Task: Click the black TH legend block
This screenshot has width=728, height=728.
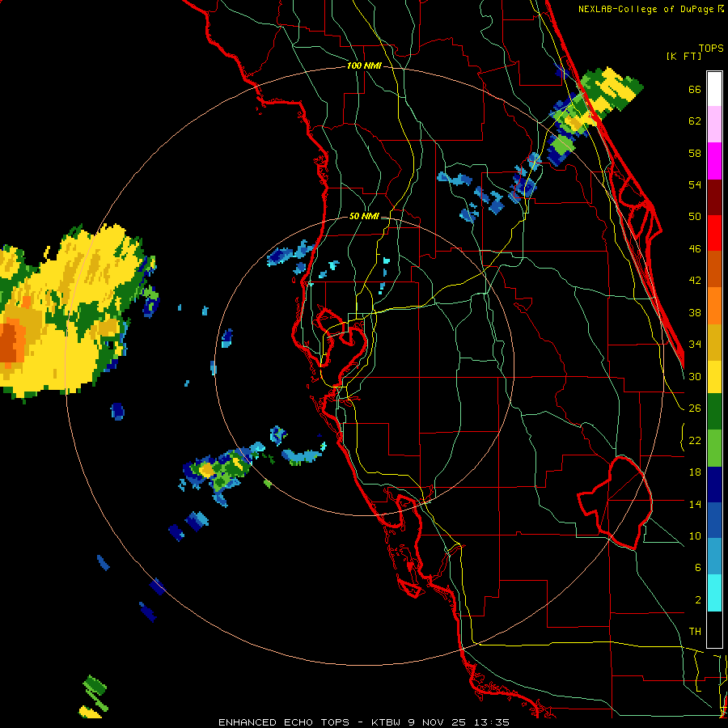Action: pos(714,629)
